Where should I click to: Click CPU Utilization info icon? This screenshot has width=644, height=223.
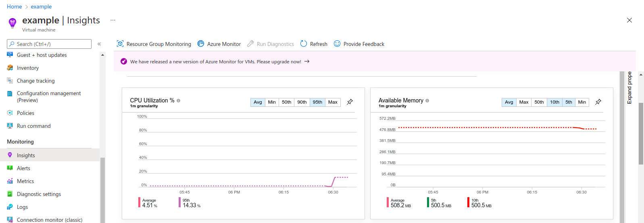(178, 100)
